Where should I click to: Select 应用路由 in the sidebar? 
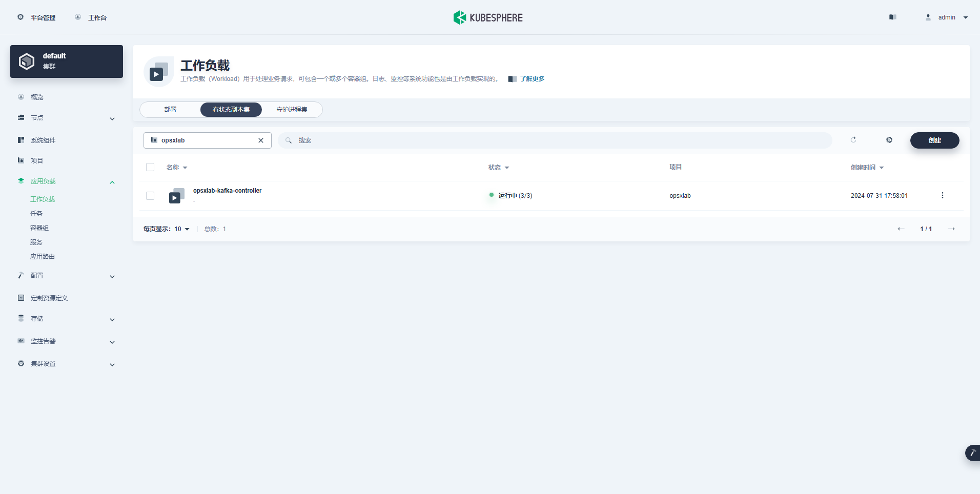click(x=43, y=257)
